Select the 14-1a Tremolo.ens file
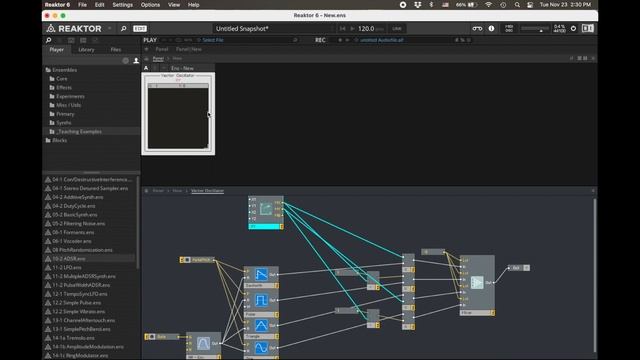Image resolution: width=640 pixels, height=360 pixels. 73,338
